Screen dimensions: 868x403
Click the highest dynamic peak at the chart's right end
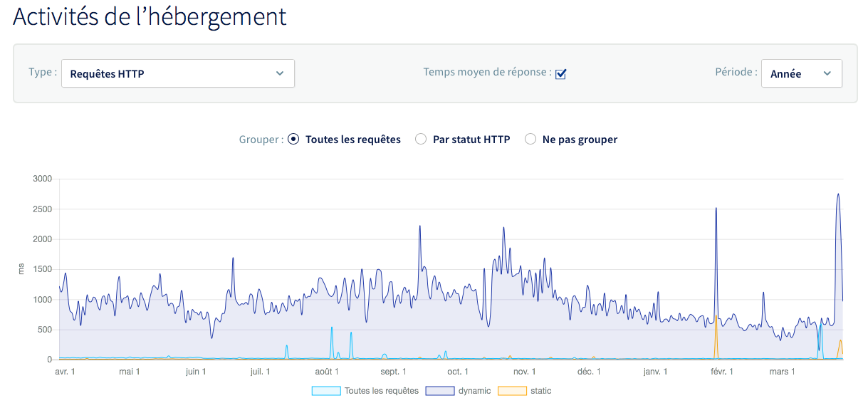[x=838, y=194]
